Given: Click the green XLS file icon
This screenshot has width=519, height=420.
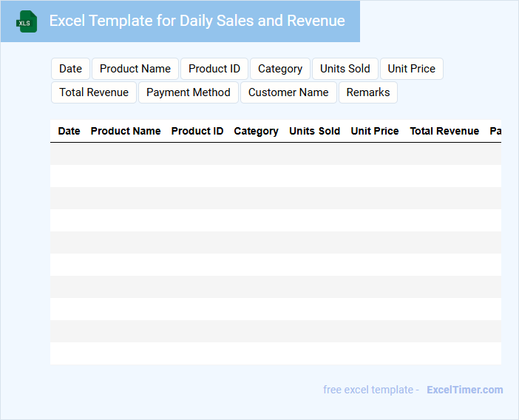Looking at the screenshot, I should pos(27,21).
